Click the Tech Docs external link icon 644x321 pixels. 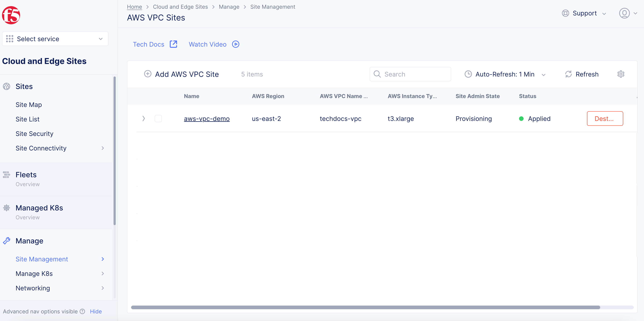pos(173,44)
